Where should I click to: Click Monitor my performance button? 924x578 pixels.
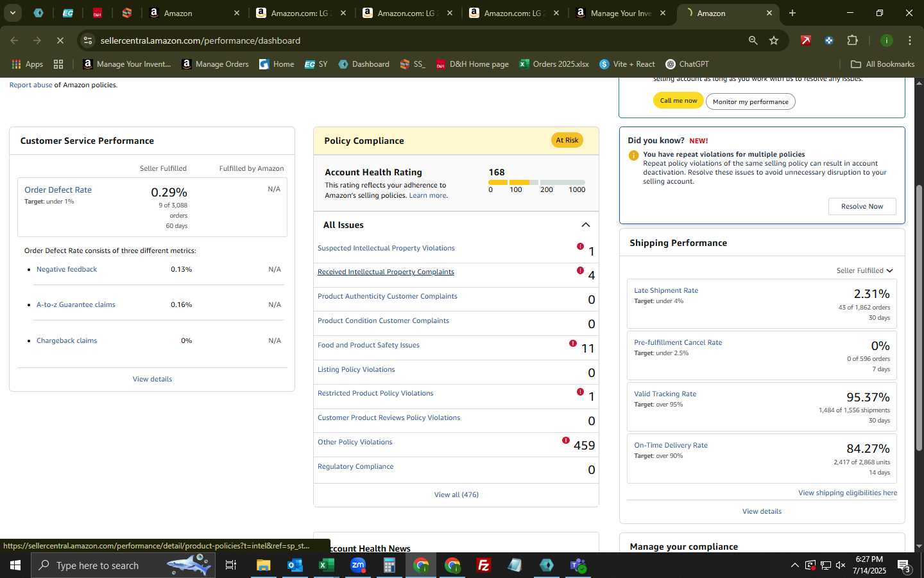click(x=750, y=101)
